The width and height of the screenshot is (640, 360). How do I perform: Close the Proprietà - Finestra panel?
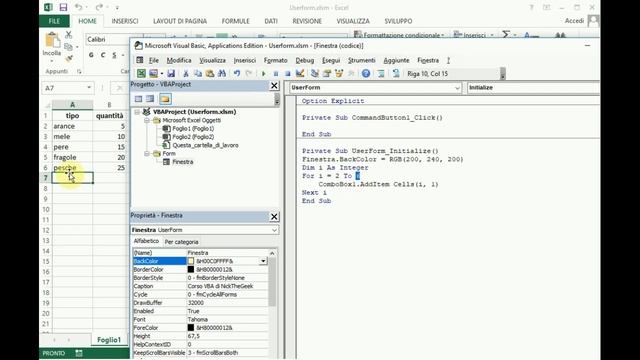pos(274,217)
